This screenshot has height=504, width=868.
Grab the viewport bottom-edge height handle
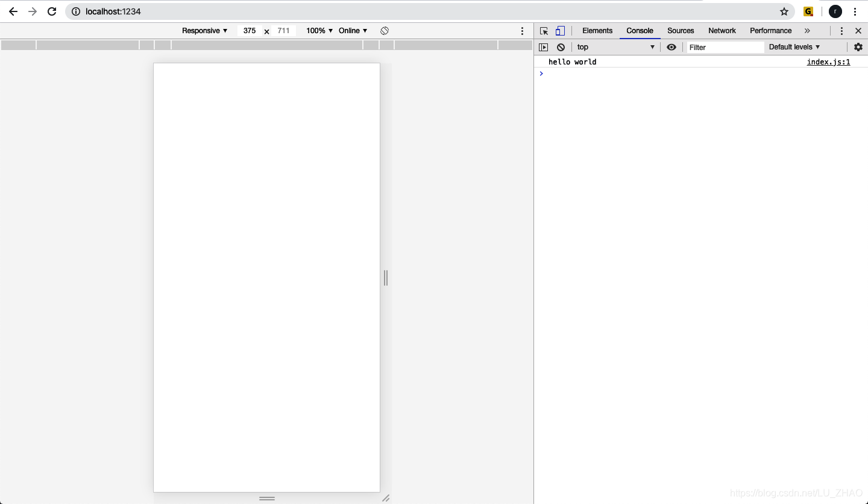click(267, 498)
